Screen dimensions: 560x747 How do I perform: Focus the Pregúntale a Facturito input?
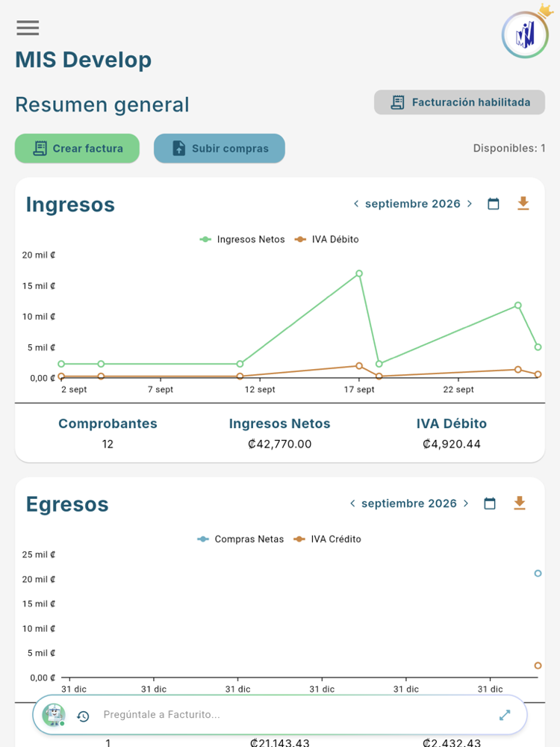295,715
